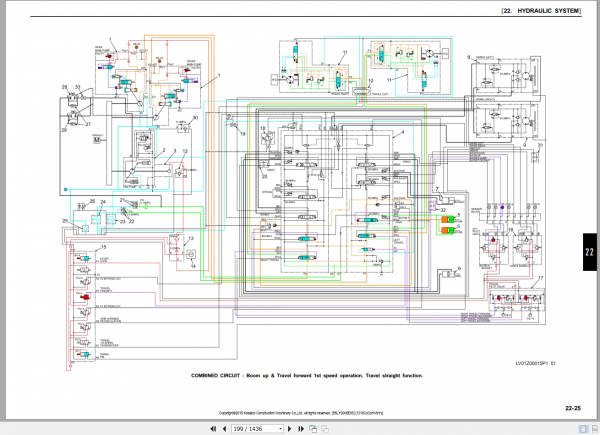Go to the first page of document
The image size is (600, 435).
(213, 429)
